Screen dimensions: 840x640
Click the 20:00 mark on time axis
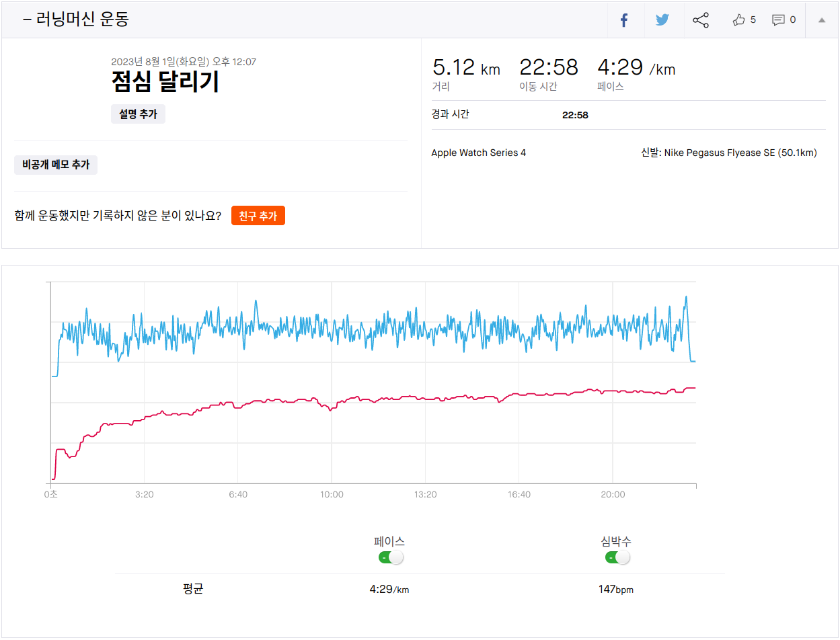pos(613,495)
